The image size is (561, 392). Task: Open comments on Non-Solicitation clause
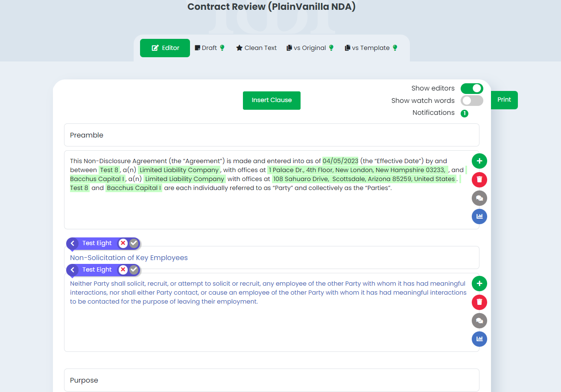[x=479, y=321]
